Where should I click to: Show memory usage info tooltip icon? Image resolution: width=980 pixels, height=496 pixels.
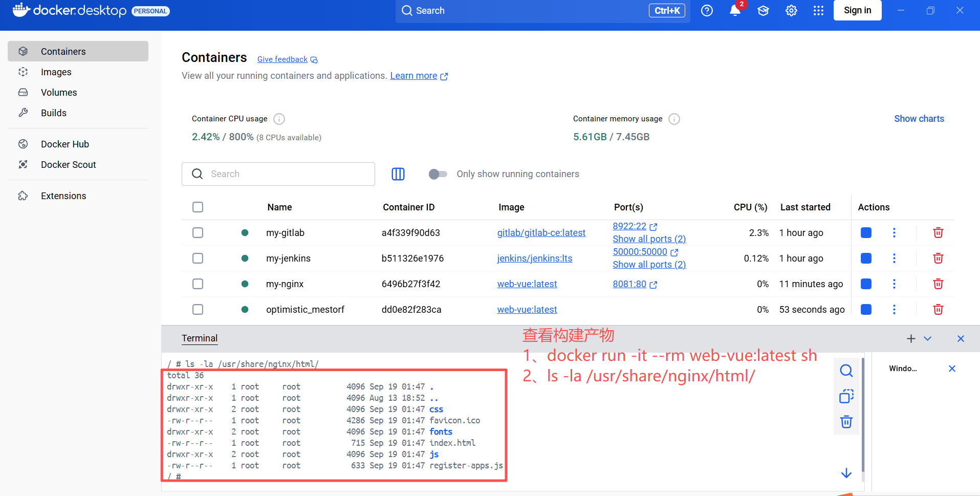(674, 119)
